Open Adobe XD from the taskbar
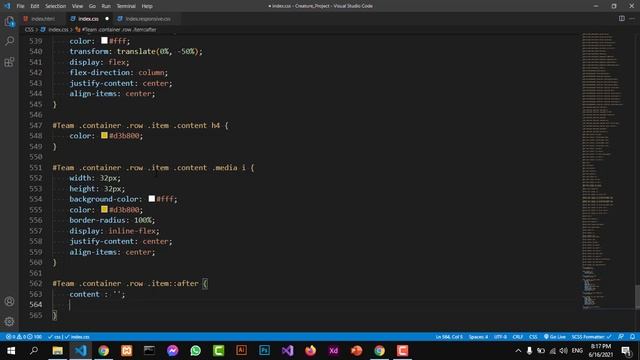640x360 pixels. pyautogui.click(x=333, y=351)
